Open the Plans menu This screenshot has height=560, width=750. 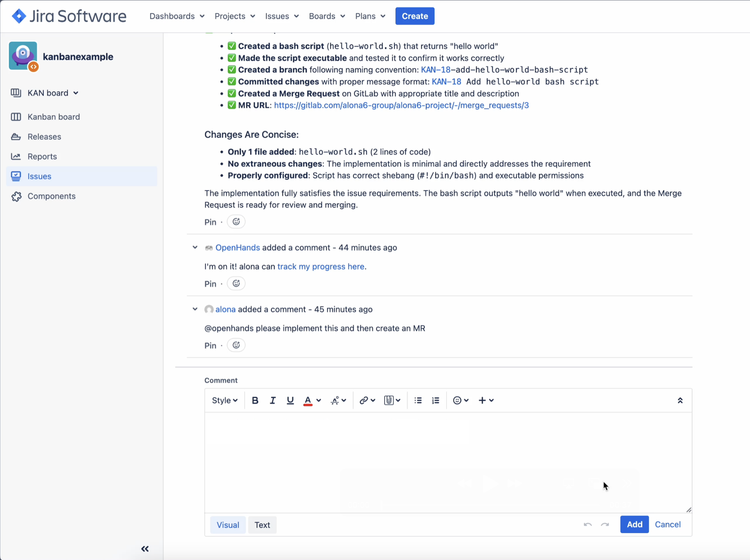coord(370,16)
